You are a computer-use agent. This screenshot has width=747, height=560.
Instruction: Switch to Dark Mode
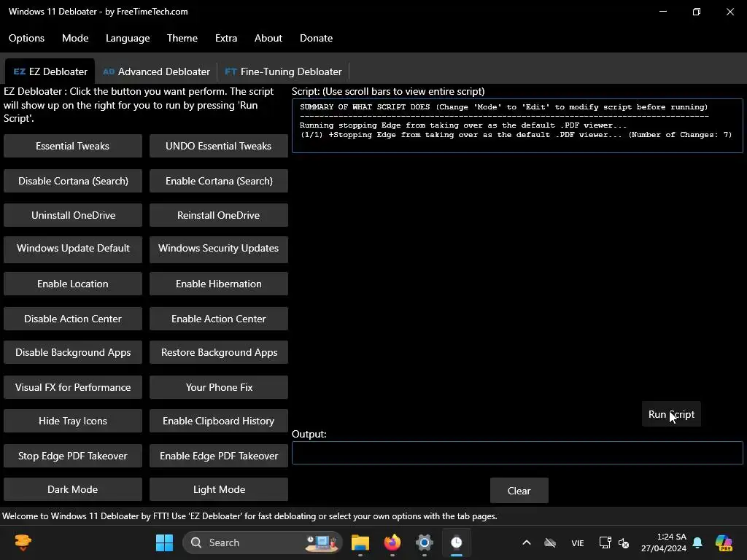click(72, 489)
